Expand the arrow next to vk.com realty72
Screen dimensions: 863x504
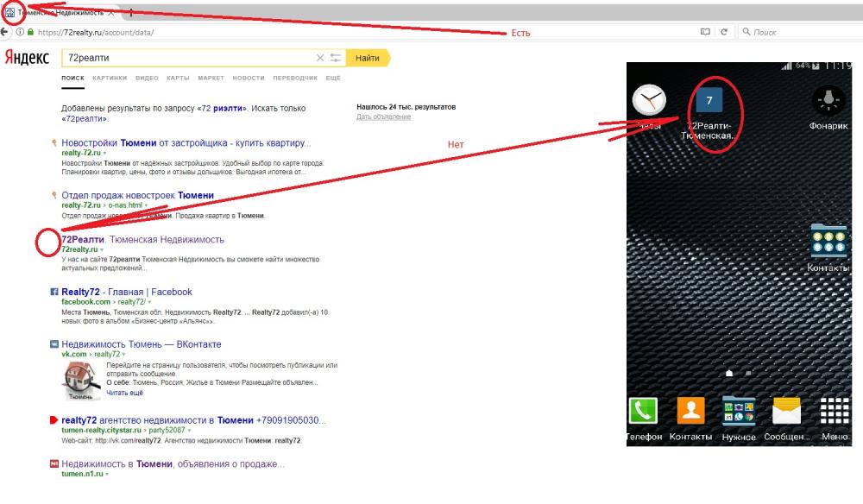click(x=123, y=355)
